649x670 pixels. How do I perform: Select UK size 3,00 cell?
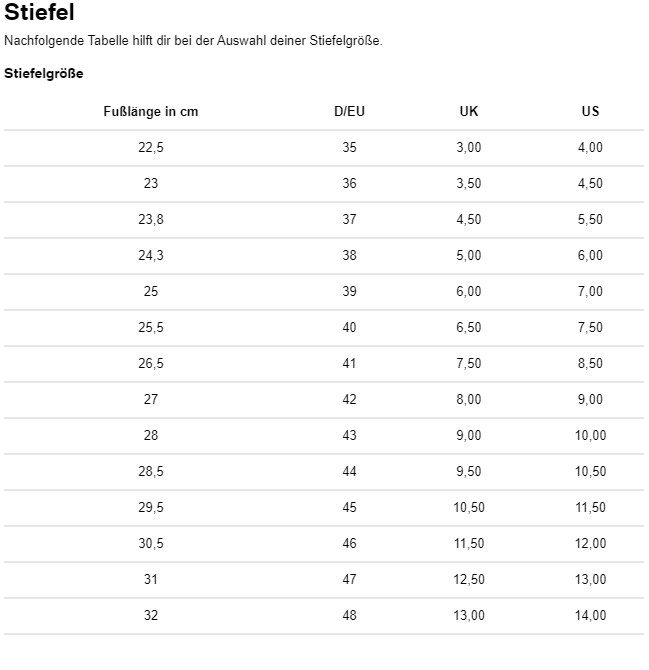click(469, 147)
